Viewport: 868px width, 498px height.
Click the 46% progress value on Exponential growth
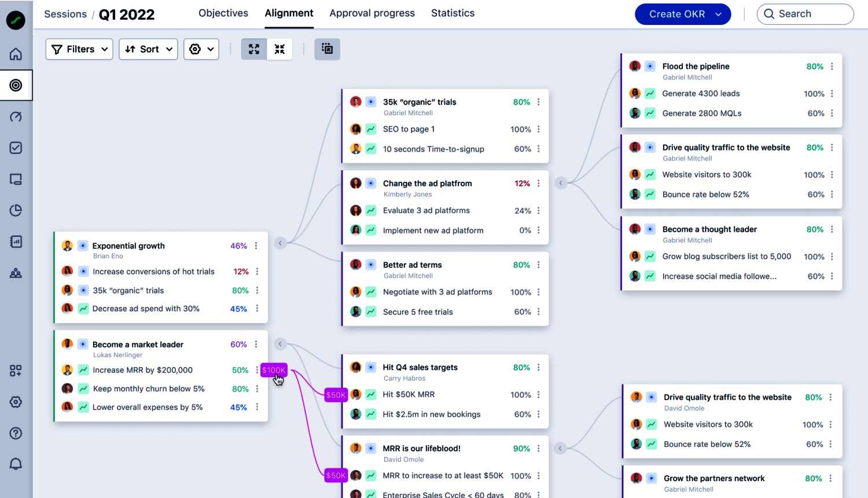[x=238, y=246]
